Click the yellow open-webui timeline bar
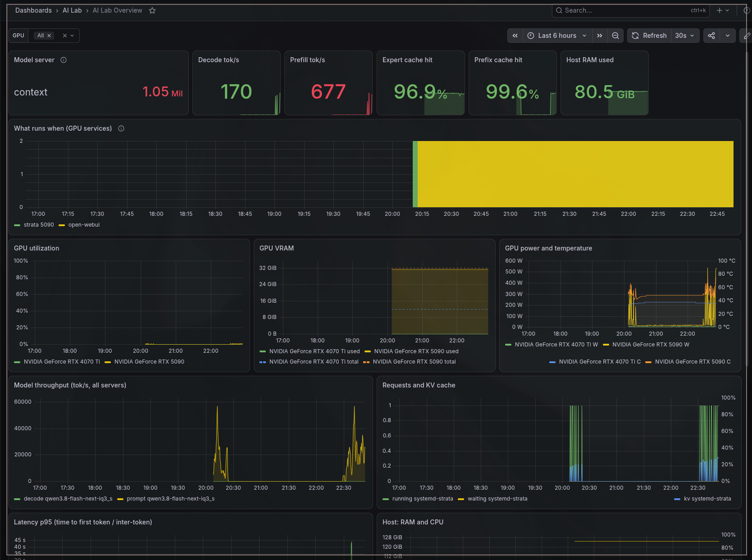The width and height of the screenshot is (752, 560). coord(575,174)
